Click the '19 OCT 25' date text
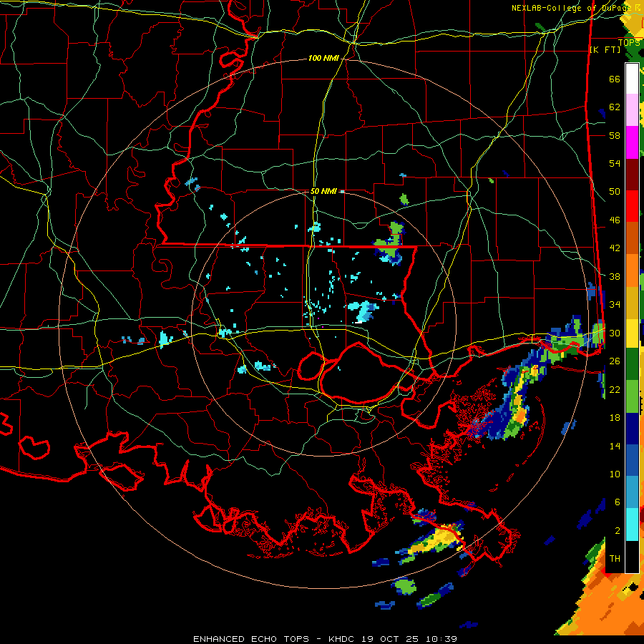The height and width of the screenshot is (644, 644). click(x=390, y=639)
